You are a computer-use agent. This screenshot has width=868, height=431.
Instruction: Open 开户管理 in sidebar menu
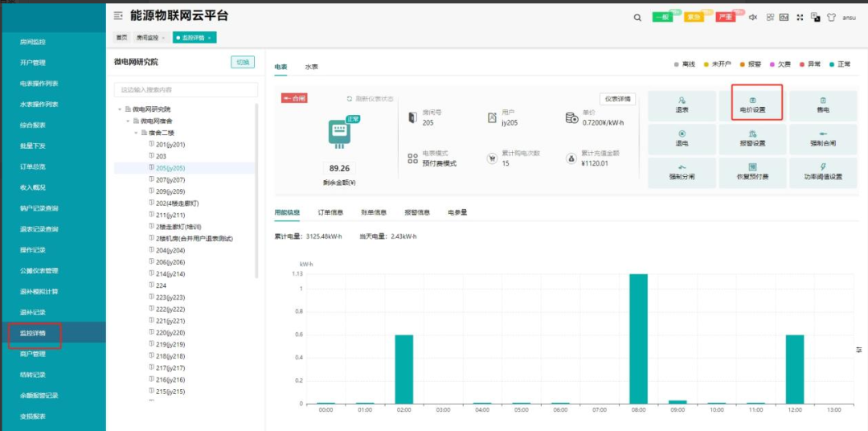[x=33, y=63]
